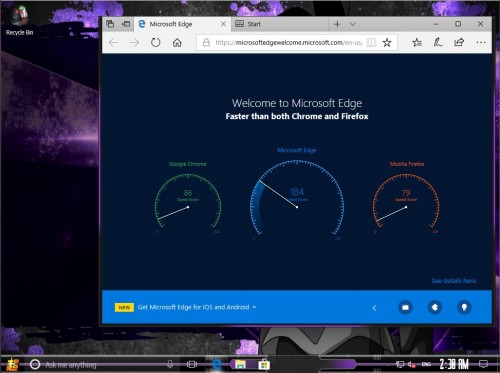The height and width of the screenshot is (373, 500).
Task: Add this page to favorites star
Action: click(x=387, y=43)
